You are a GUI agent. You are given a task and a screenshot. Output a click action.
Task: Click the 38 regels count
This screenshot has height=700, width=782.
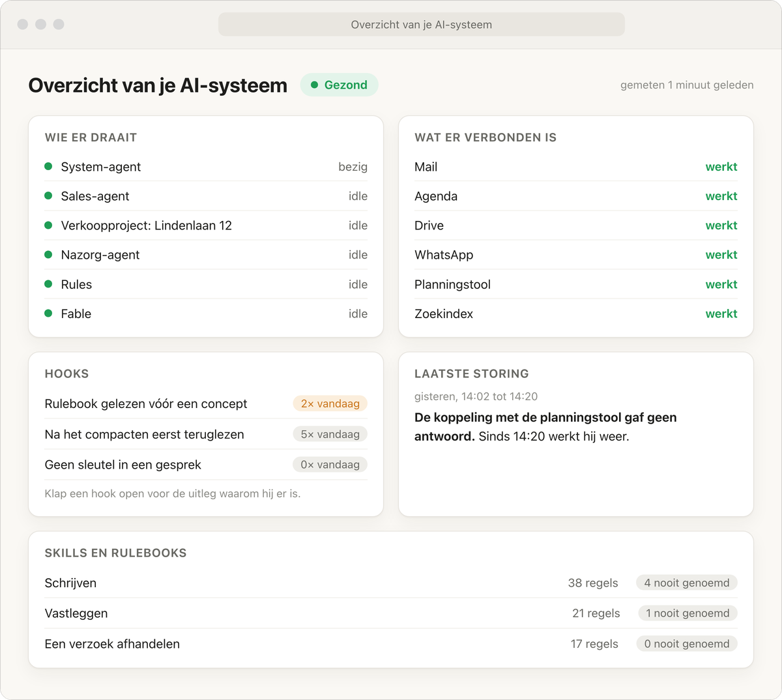593,583
